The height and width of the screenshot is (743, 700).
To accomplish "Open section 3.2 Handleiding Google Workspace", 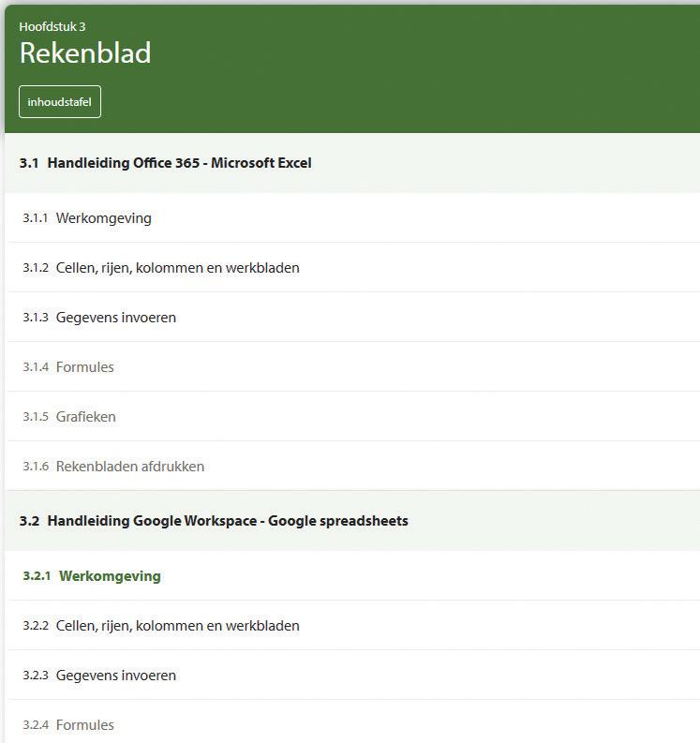I will click(352, 521).
